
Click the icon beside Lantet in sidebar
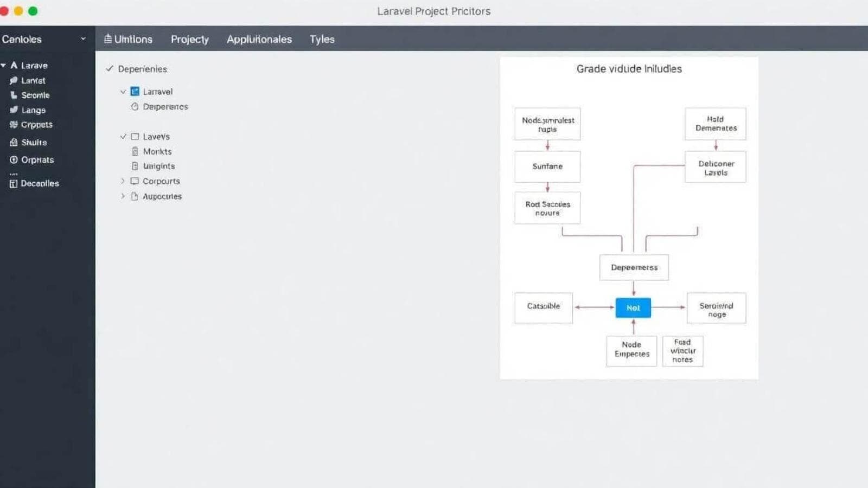pos(14,80)
